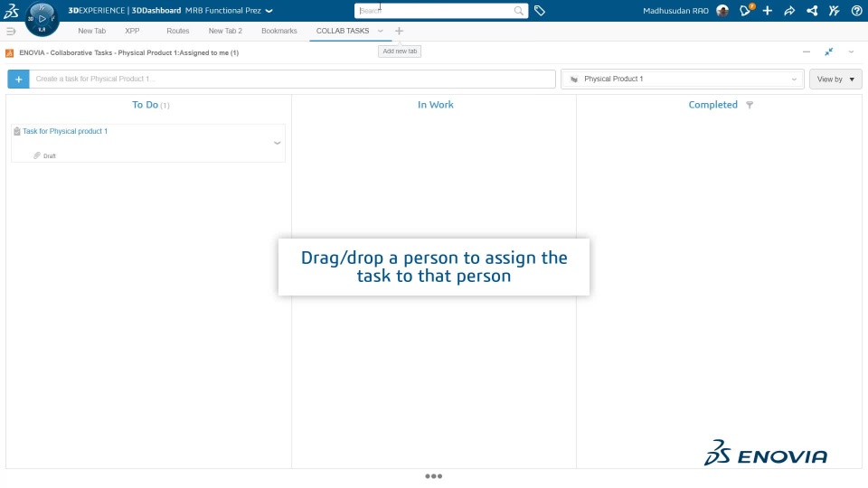This screenshot has width=868, height=488.
Task: Open notifications icon with badge
Action: (746, 10)
